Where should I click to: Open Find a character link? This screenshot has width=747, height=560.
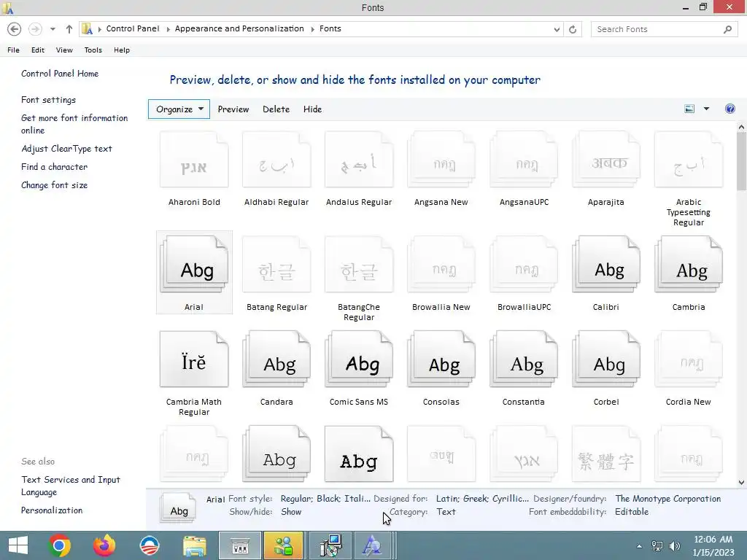pyautogui.click(x=54, y=167)
